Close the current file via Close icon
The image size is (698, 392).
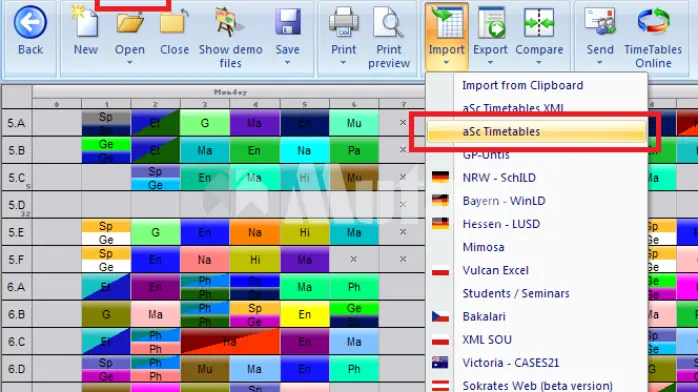pyautogui.click(x=174, y=22)
